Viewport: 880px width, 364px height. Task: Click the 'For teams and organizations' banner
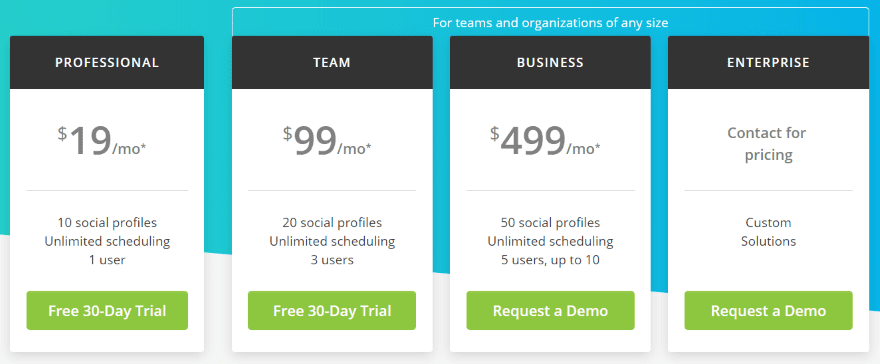(550, 24)
